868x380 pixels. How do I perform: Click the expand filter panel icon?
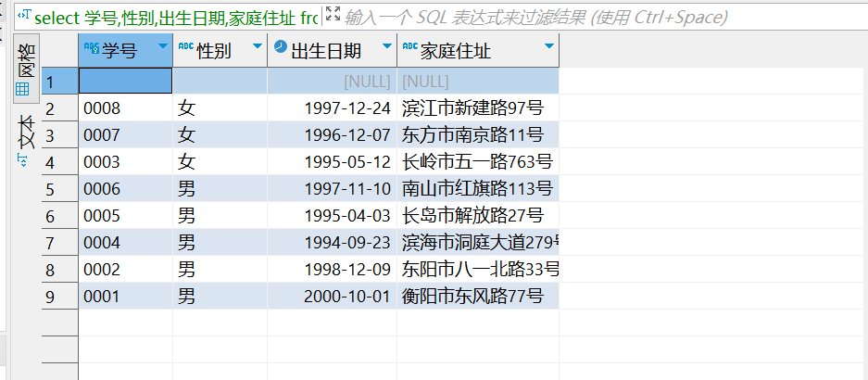click(333, 15)
